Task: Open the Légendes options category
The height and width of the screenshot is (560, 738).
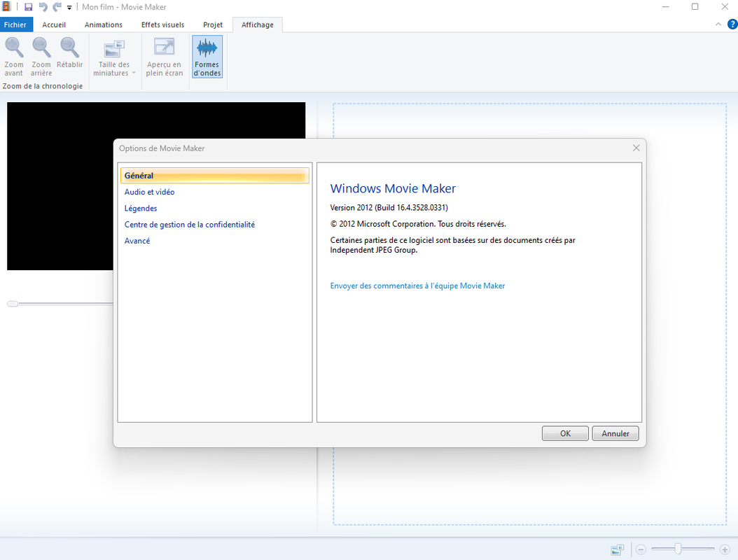Action: tap(141, 209)
